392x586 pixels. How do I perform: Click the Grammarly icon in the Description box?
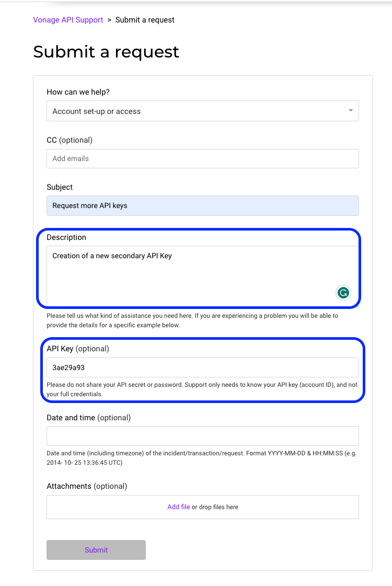tap(343, 293)
